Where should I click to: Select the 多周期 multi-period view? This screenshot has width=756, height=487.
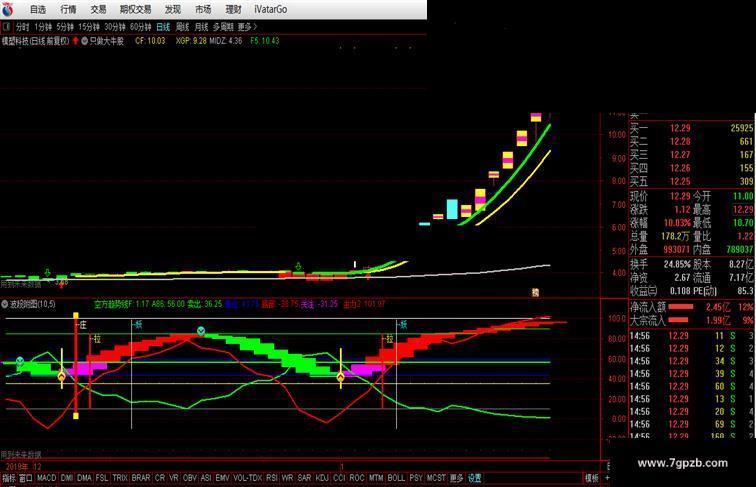223,27
